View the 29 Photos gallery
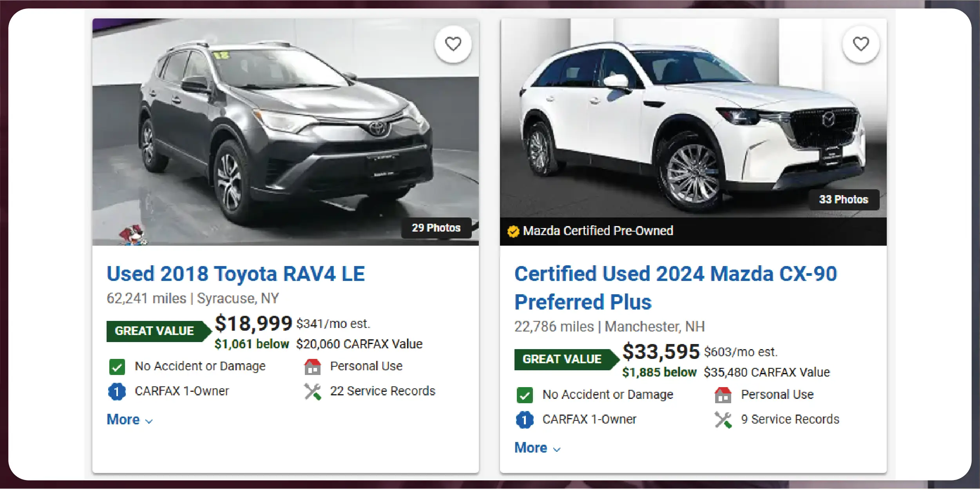This screenshot has height=489, width=980. click(x=436, y=228)
